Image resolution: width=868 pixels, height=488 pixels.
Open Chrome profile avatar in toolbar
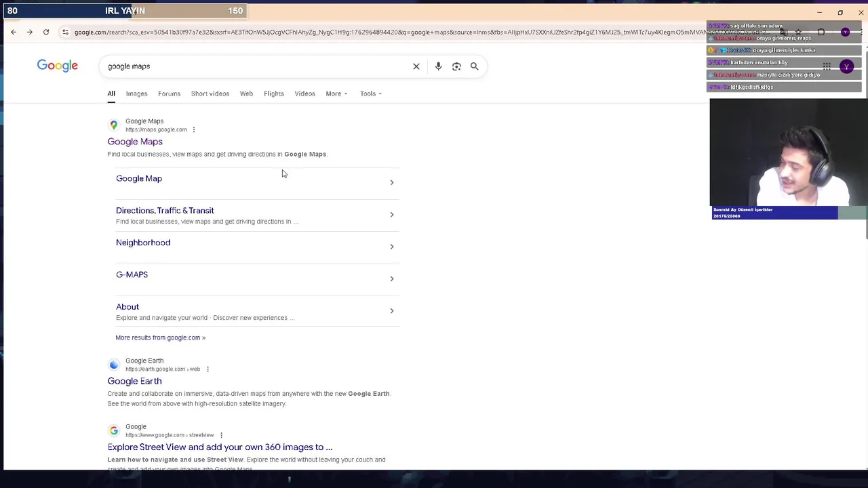tap(845, 32)
